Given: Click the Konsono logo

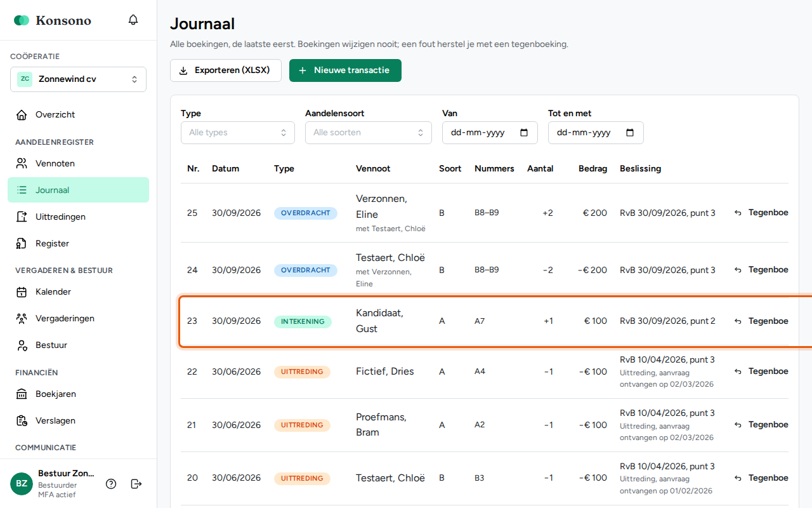Looking at the screenshot, I should point(53,20).
